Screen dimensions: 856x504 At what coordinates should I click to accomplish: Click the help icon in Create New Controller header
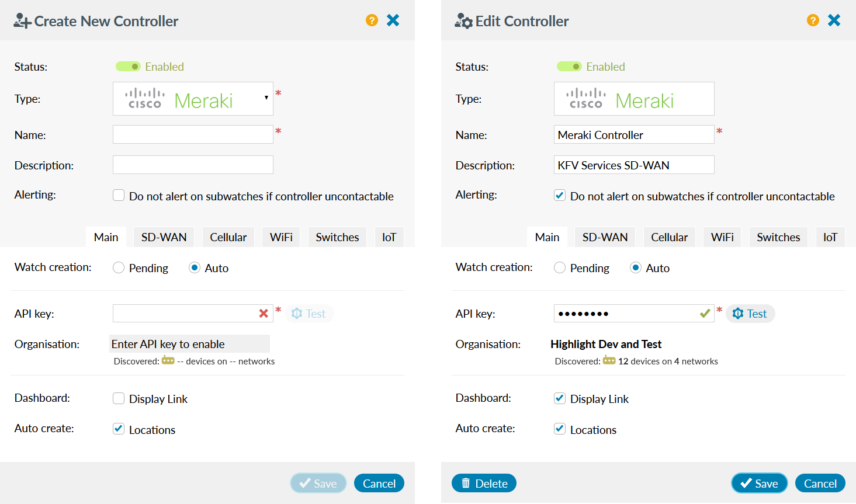tap(372, 19)
